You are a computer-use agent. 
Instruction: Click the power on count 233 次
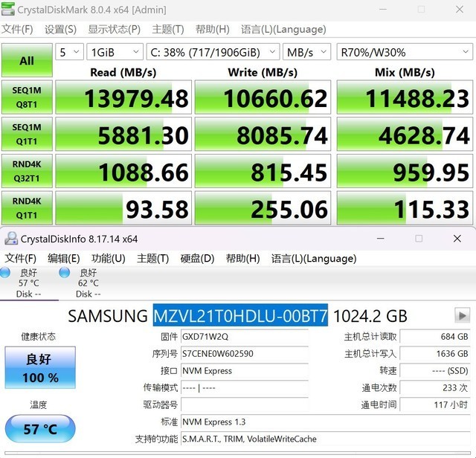434,387
